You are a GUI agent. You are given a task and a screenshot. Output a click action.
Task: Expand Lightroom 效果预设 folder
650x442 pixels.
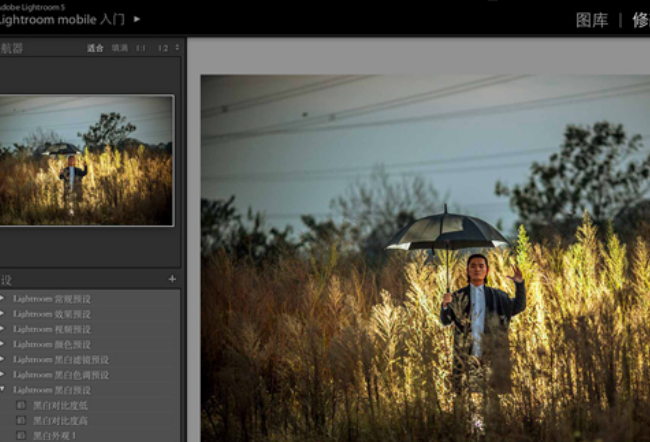[x=3, y=314]
